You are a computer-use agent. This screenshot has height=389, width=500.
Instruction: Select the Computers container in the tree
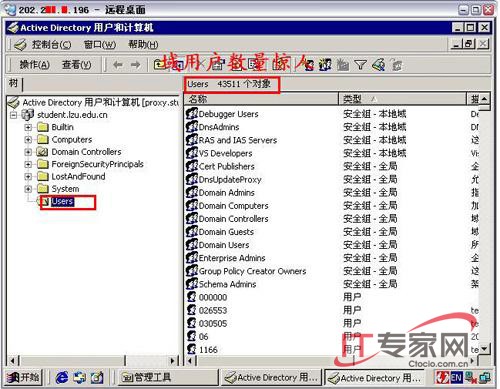click(72, 140)
